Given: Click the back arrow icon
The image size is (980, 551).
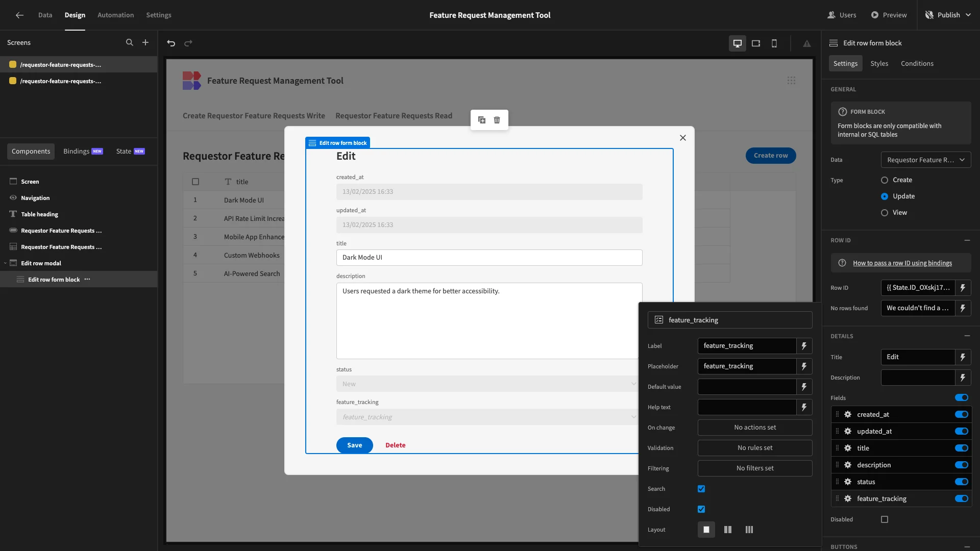Looking at the screenshot, I should [19, 15].
